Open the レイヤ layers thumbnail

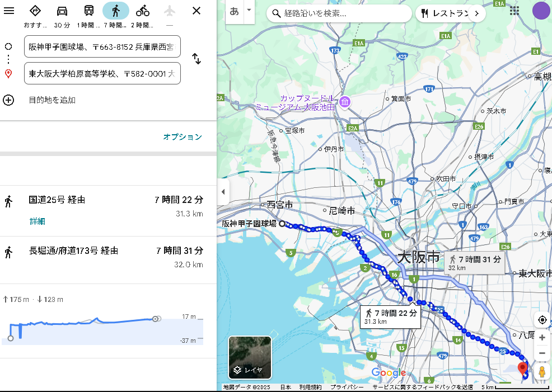[250, 357]
